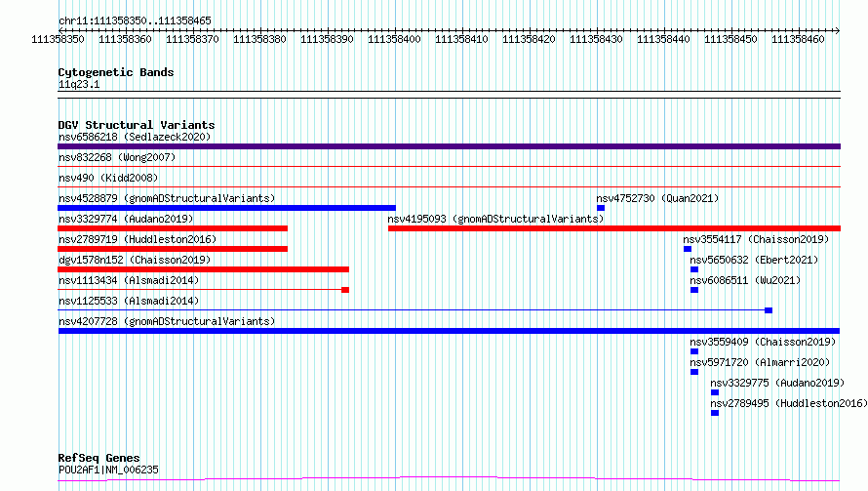
Task: Click the blue marker under nsv6086511
Action: click(x=694, y=290)
